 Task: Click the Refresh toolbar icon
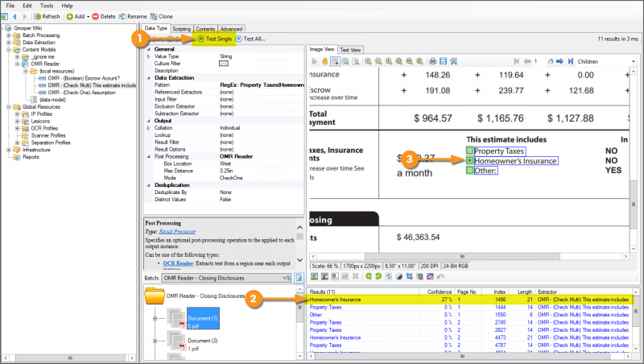pos(47,16)
